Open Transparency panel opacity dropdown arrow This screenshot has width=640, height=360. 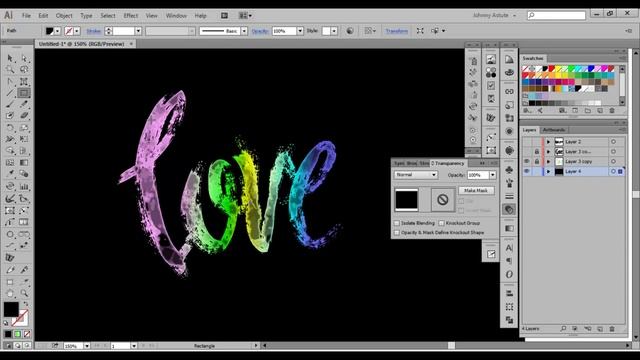(493, 175)
